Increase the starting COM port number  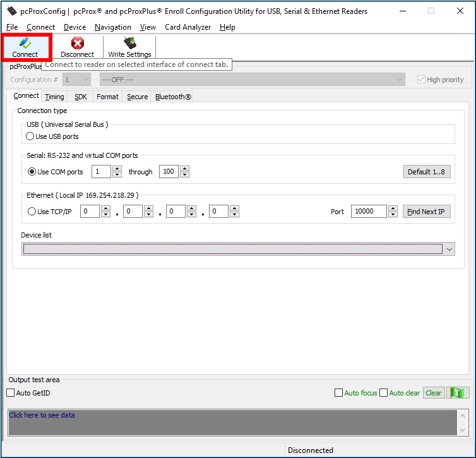117,168
